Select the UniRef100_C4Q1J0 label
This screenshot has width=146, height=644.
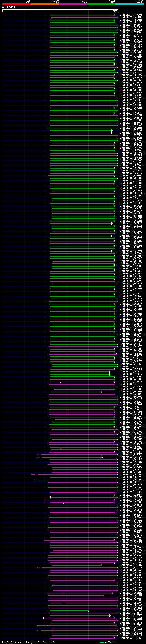coord(131,371)
